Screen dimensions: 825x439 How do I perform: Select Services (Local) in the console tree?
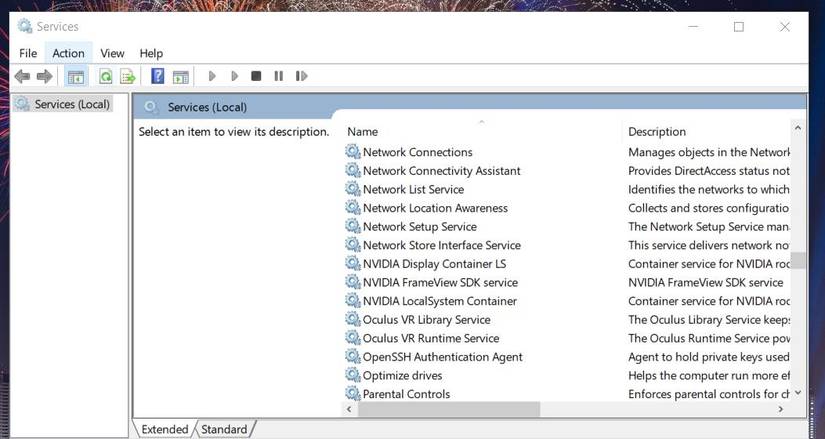coord(63,104)
